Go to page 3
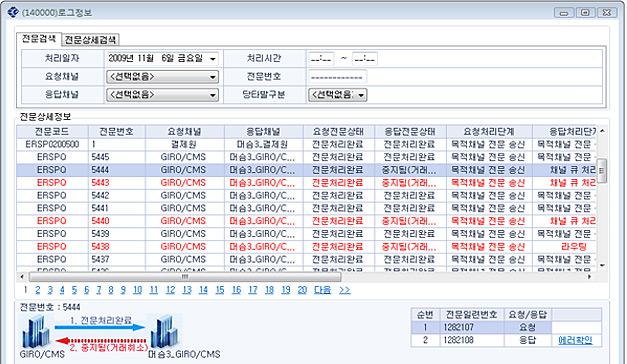The height and width of the screenshot is (364, 627). [x=50, y=290]
